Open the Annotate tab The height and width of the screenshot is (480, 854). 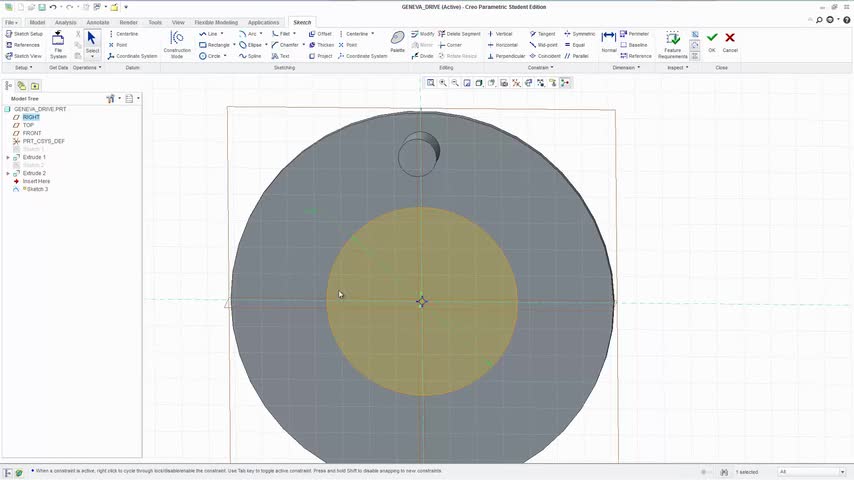(x=98, y=22)
